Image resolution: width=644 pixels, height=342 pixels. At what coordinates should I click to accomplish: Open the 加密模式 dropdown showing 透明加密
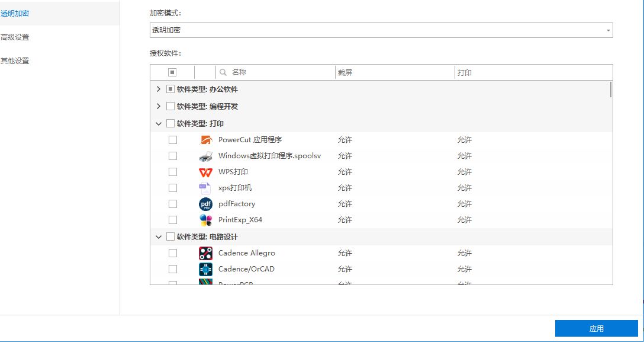pyautogui.click(x=381, y=30)
